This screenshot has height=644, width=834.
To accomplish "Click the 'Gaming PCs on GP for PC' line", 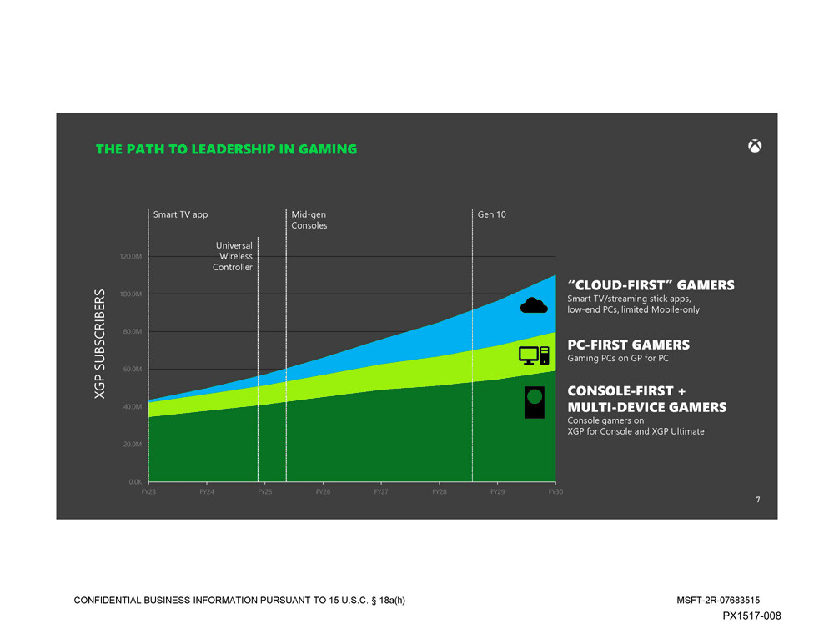I will pos(618,358).
